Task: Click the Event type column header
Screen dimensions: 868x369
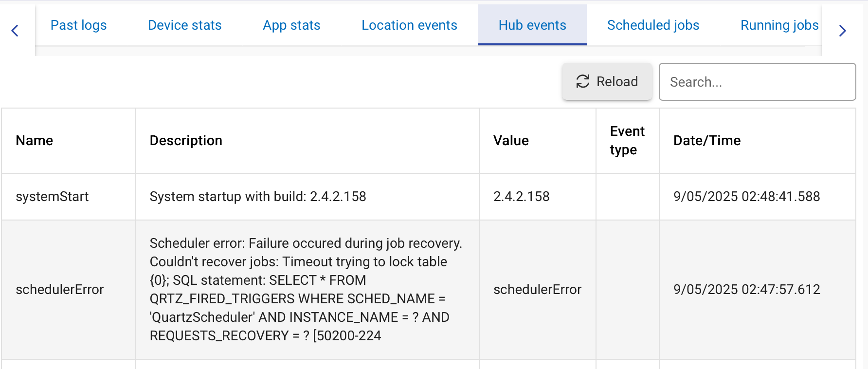Action: (x=627, y=141)
